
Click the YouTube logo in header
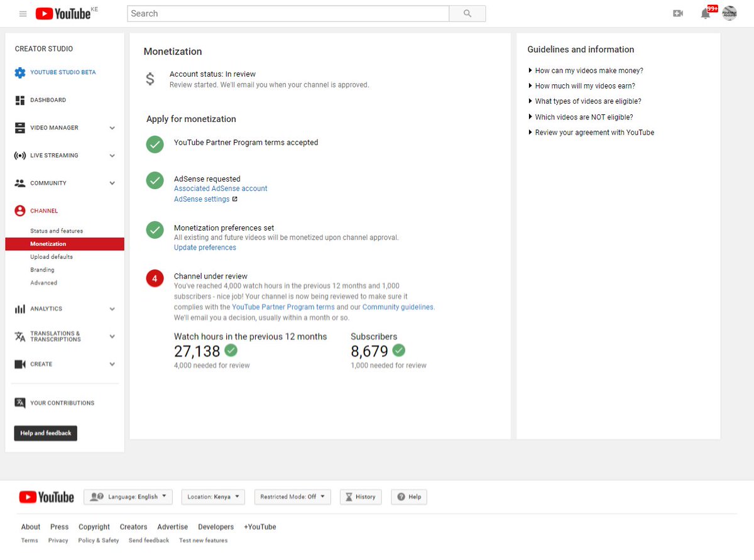(63, 13)
